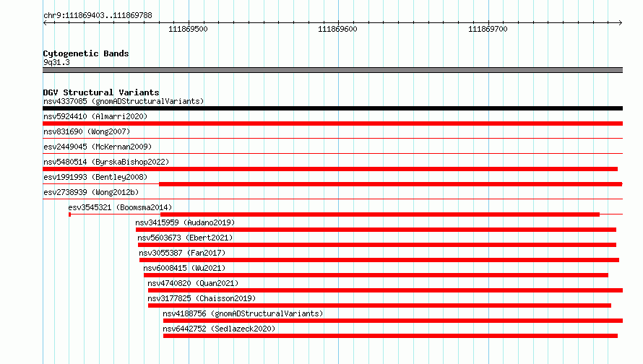The height and width of the screenshot is (364, 643).
Task: Click the red bar under nsv4740820
Action: [386, 290]
